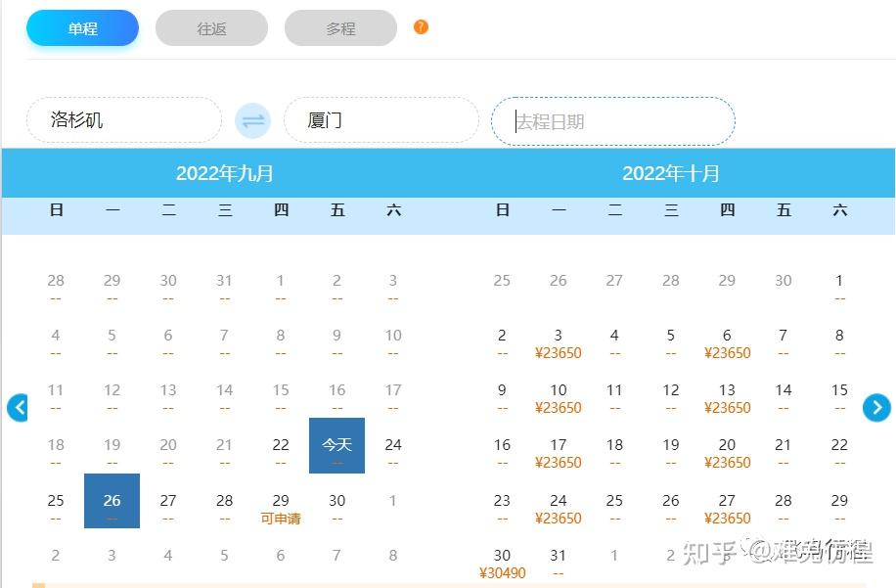Pick the 今天 today cell in September
The height and width of the screenshot is (588, 896).
pyautogui.click(x=336, y=446)
